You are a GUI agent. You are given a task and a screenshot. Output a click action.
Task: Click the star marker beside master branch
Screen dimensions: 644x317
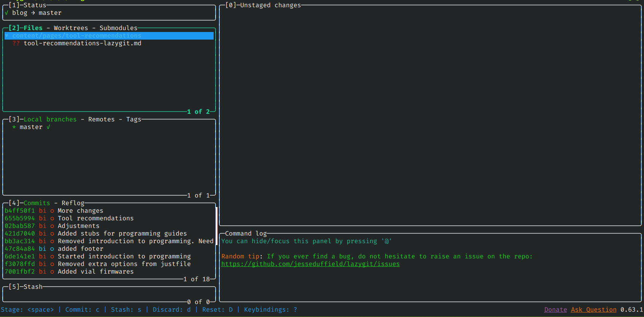[x=14, y=127]
